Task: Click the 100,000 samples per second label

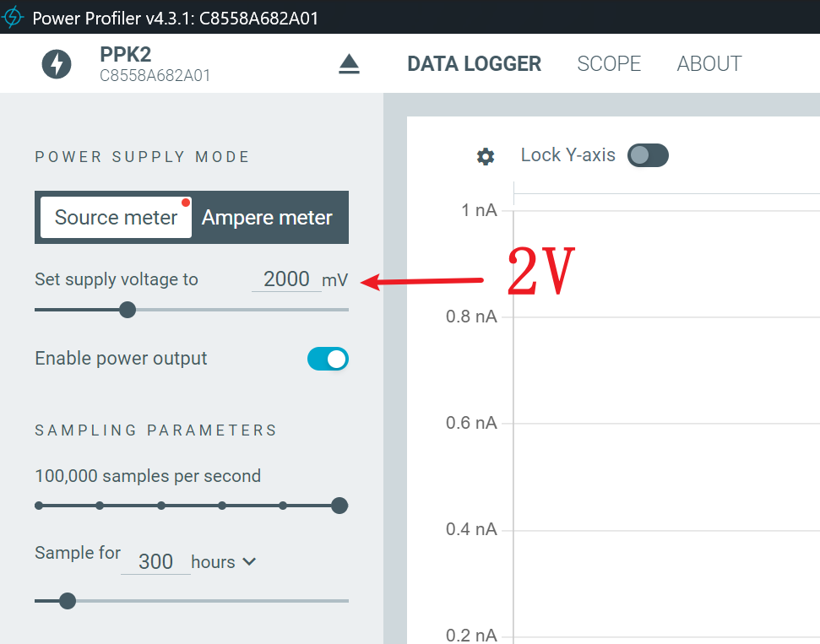Action: coord(148,476)
